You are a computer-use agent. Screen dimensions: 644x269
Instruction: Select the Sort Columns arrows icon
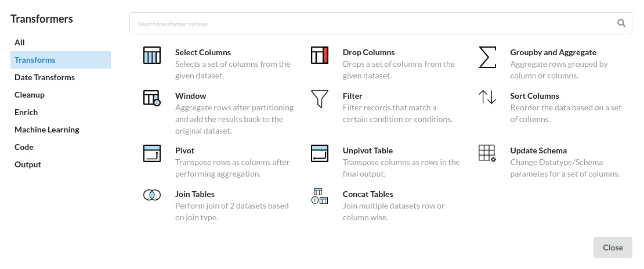487,97
